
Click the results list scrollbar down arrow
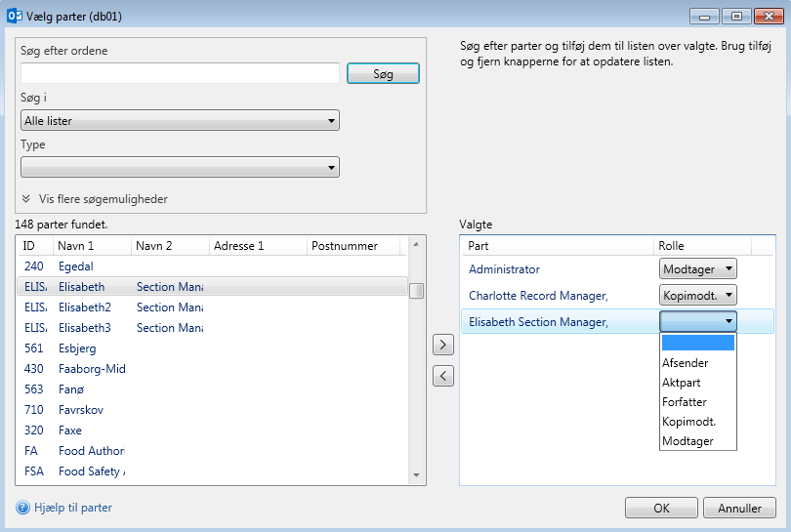(416, 475)
